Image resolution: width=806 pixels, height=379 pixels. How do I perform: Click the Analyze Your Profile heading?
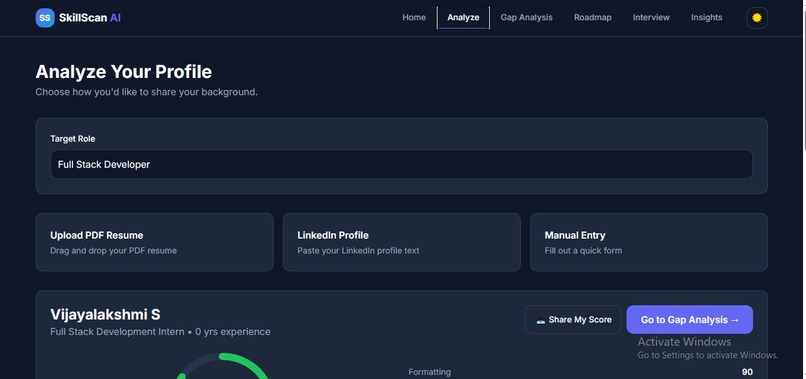coord(123,71)
